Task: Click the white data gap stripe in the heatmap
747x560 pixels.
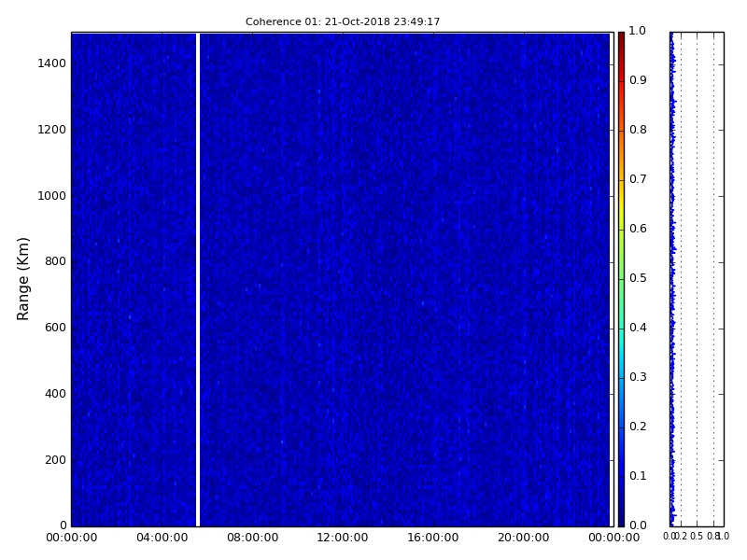Action: (x=198, y=279)
